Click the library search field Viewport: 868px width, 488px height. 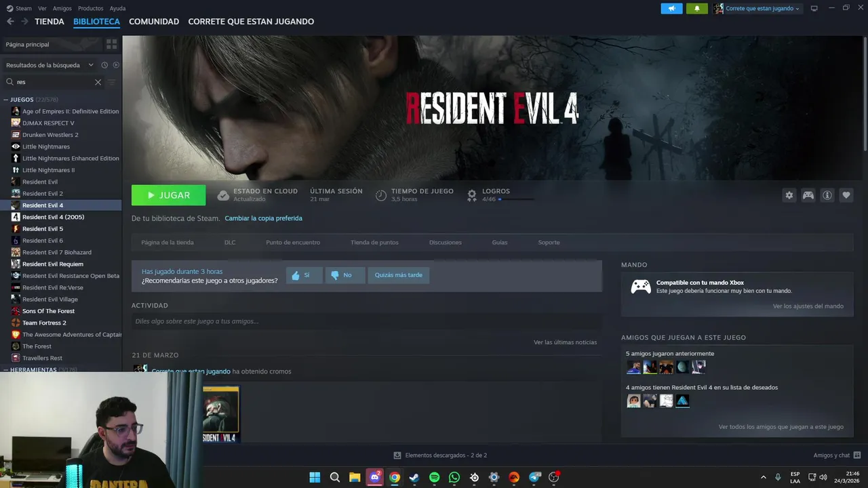click(53, 82)
